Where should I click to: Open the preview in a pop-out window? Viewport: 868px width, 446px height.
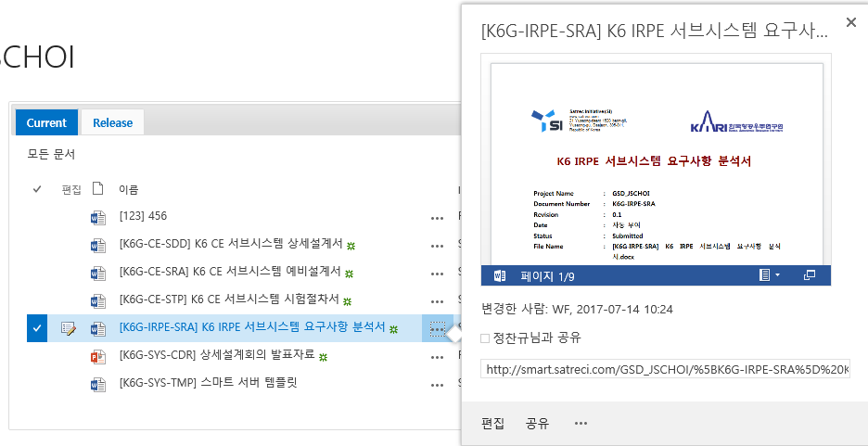pos(809,275)
